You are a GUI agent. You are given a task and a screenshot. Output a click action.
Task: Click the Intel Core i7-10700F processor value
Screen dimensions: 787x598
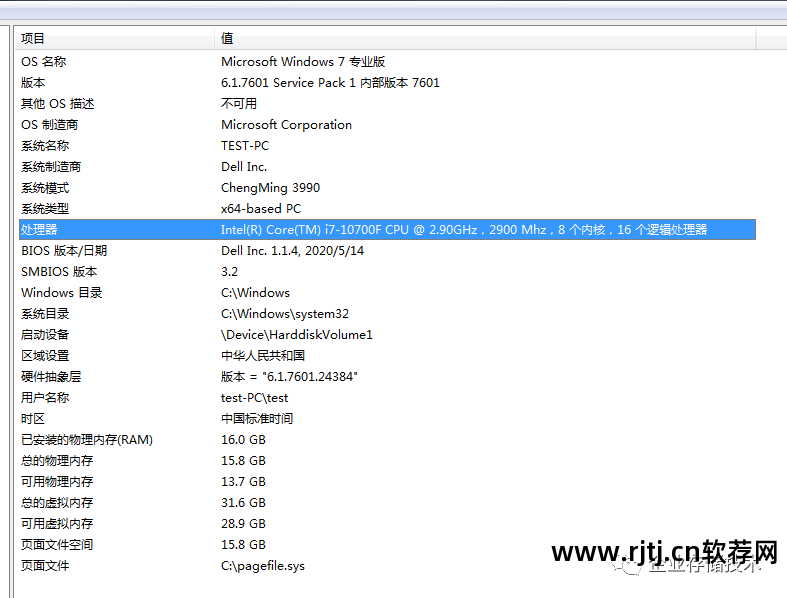coord(464,229)
